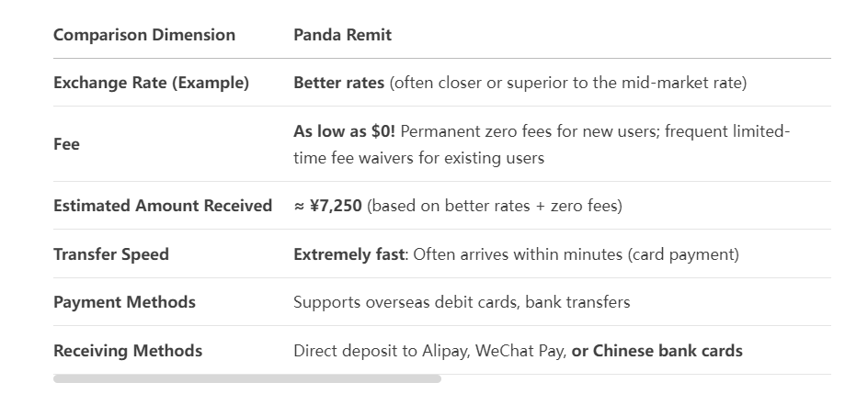This screenshot has height=394, width=868.
Task: Select the Exchange Rate (Example) row label
Action: pos(151,83)
